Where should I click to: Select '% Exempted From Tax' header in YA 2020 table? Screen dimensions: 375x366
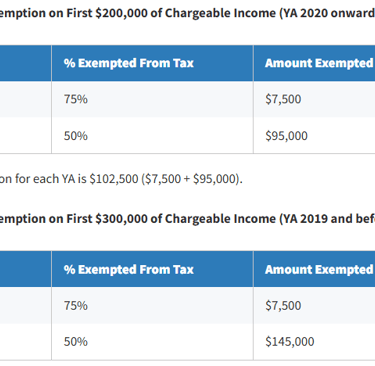click(x=129, y=63)
